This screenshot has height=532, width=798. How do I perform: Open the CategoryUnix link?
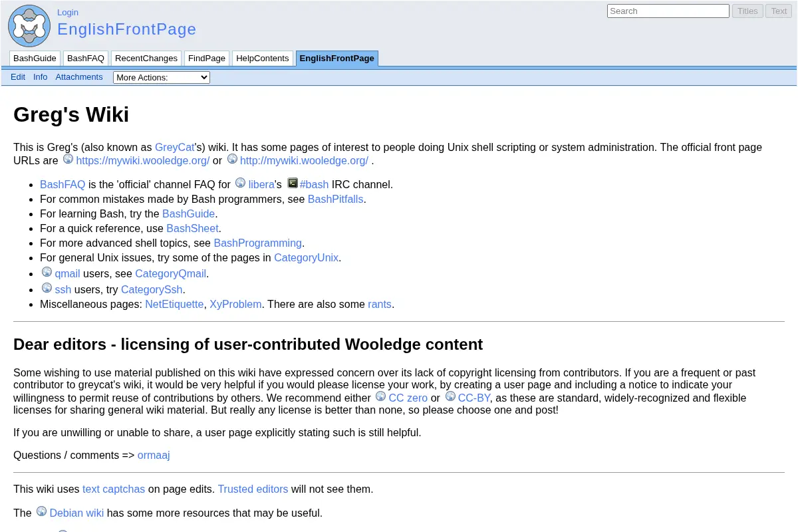tap(307, 258)
